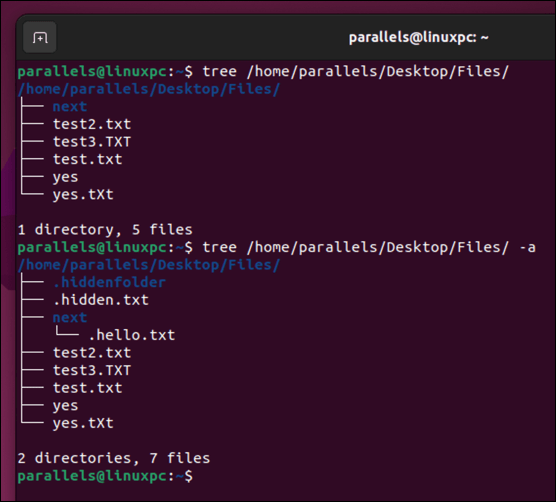Click the empty prompt at the bottom
This screenshot has height=502, width=556.
tap(105, 476)
